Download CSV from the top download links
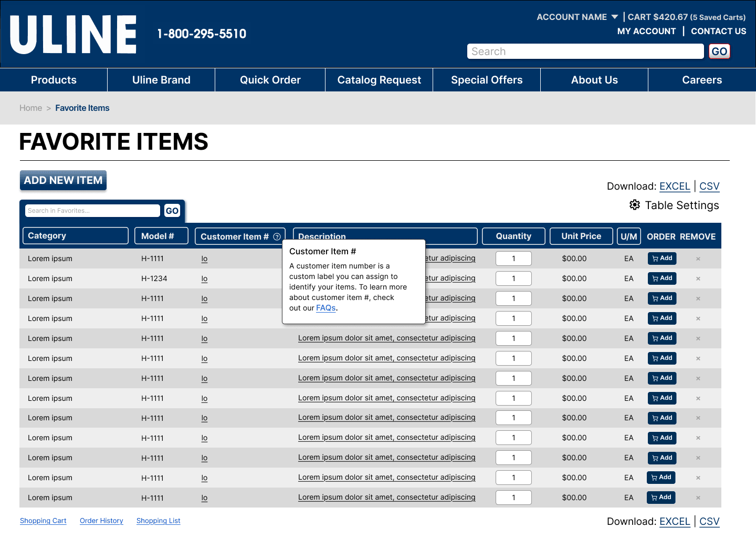 (709, 187)
